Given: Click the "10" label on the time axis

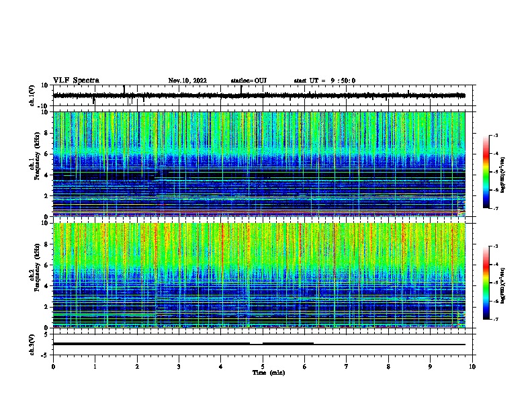Looking at the screenshot, I should [x=472, y=367].
